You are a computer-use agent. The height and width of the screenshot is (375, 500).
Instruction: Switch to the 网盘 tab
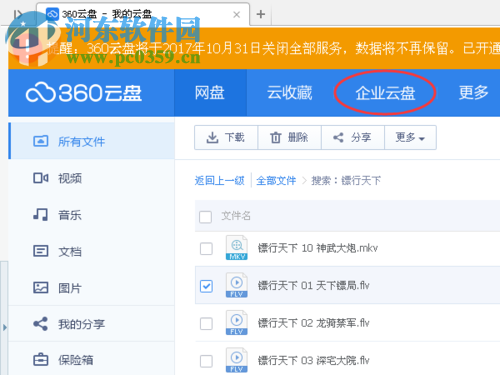click(210, 93)
